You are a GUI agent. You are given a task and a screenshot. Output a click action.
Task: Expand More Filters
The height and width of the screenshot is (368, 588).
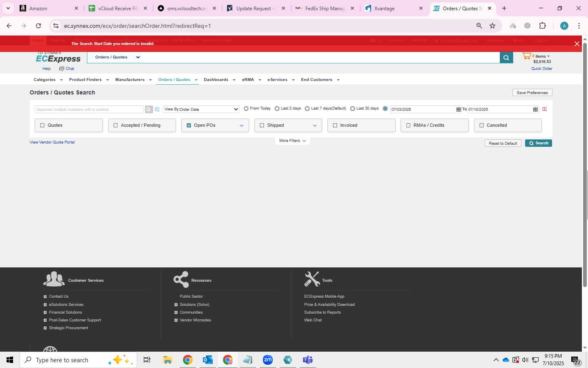(292, 141)
